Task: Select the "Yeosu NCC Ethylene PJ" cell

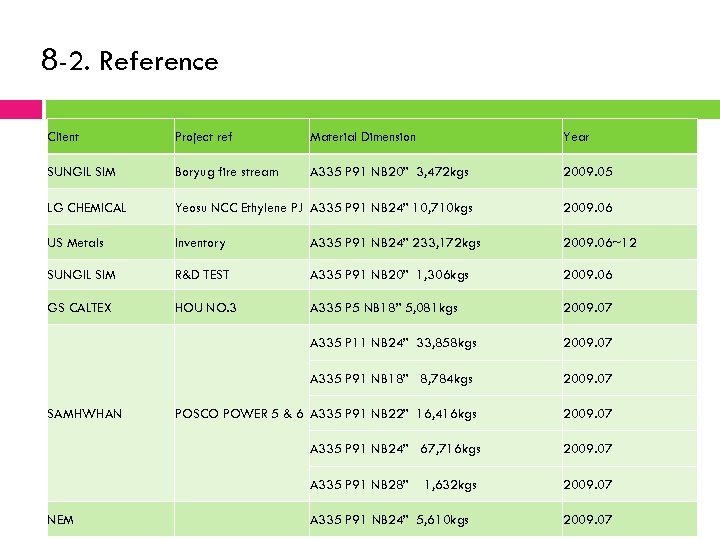Action: 238,208
